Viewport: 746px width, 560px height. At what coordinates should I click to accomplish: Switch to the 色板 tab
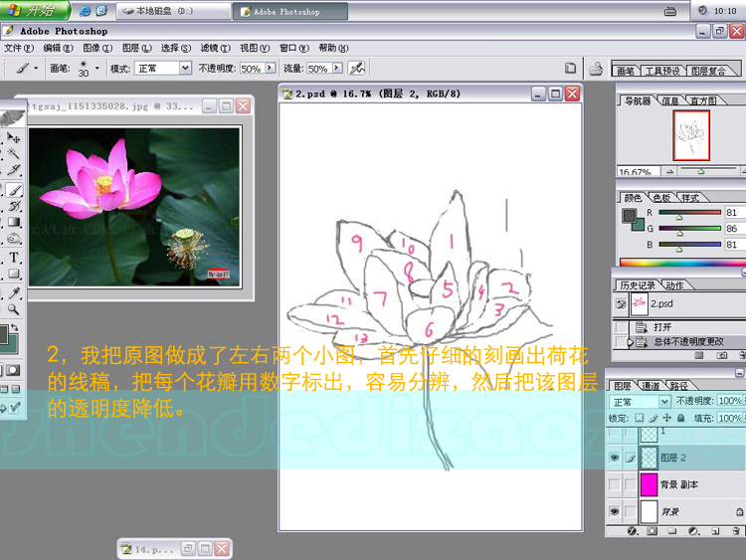[x=661, y=198]
